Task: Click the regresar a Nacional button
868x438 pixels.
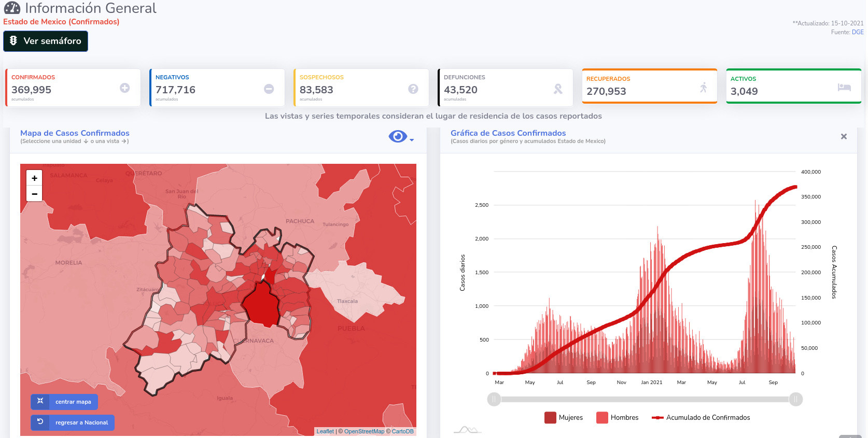Action: click(x=73, y=422)
